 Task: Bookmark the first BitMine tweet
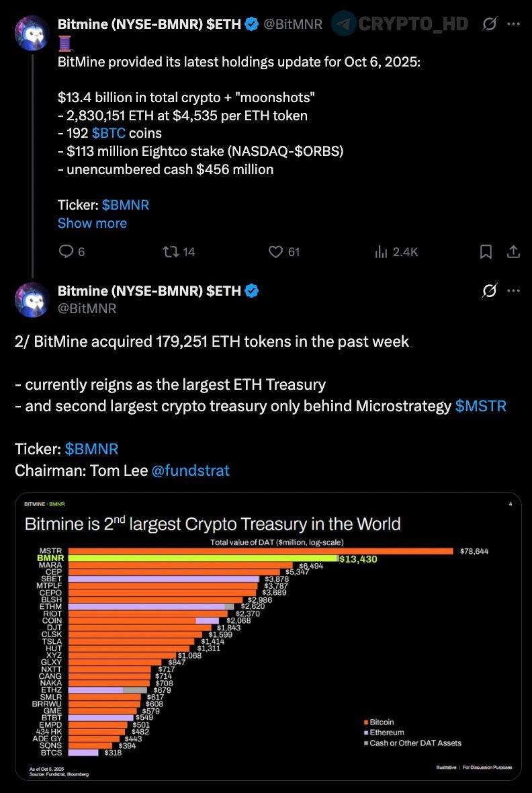tap(486, 251)
